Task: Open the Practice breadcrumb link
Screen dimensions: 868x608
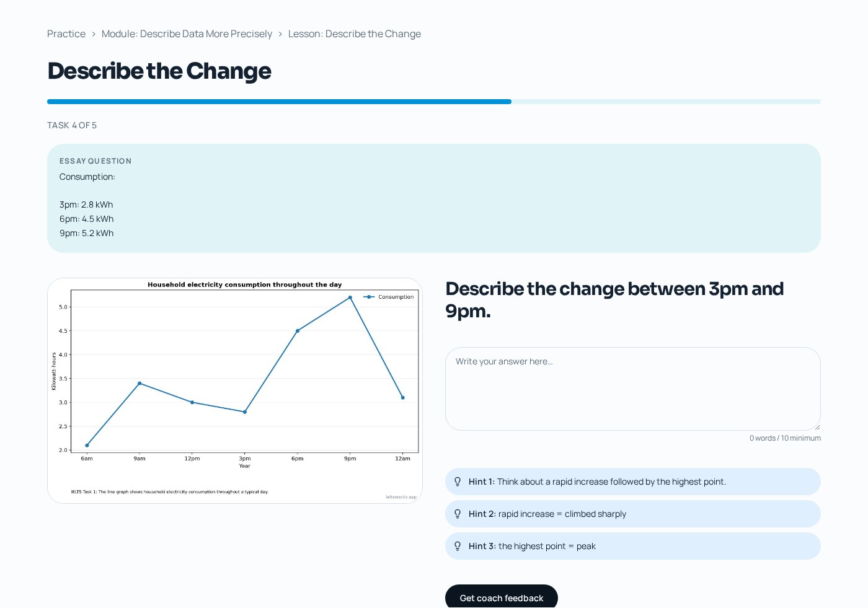Action: pos(66,33)
